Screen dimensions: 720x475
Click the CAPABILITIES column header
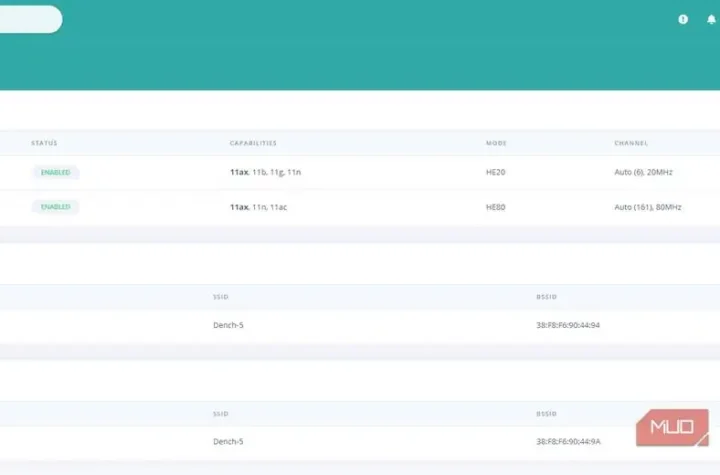coord(253,143)
